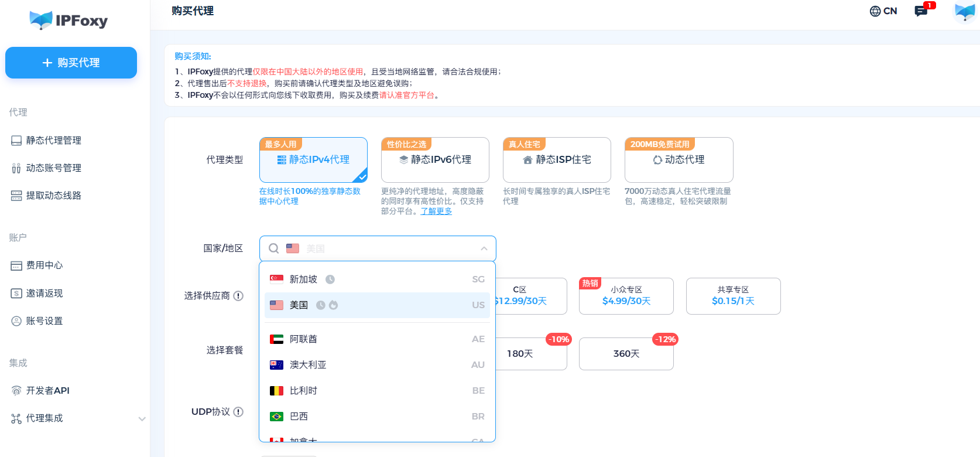The height and width of the screenshot is (457, 980).
Task: Click the search icon in country field
Action: (273, 248)
